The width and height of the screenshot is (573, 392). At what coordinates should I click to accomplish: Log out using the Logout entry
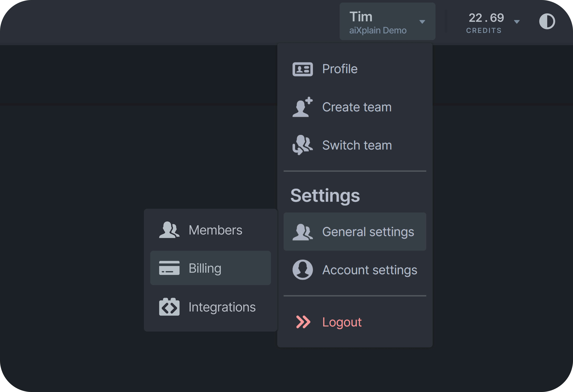[x=355, y=322]
